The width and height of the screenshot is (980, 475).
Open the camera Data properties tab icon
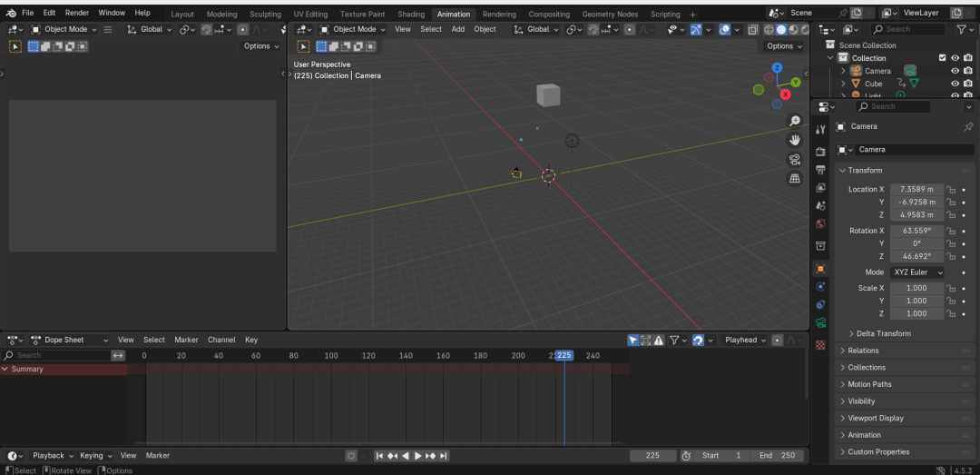click(820, 323)
